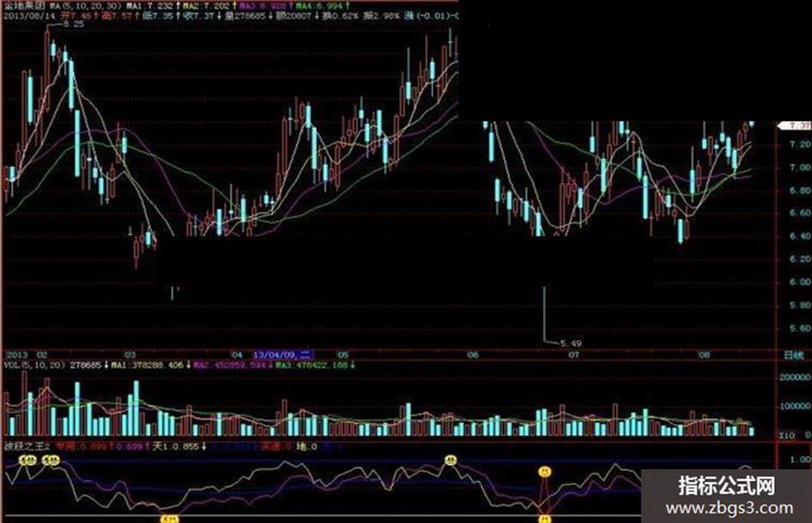The height and width of the screenshot is (523, 812).
Task: Click the 04 month label on time axis
Action: click(236, 356)
